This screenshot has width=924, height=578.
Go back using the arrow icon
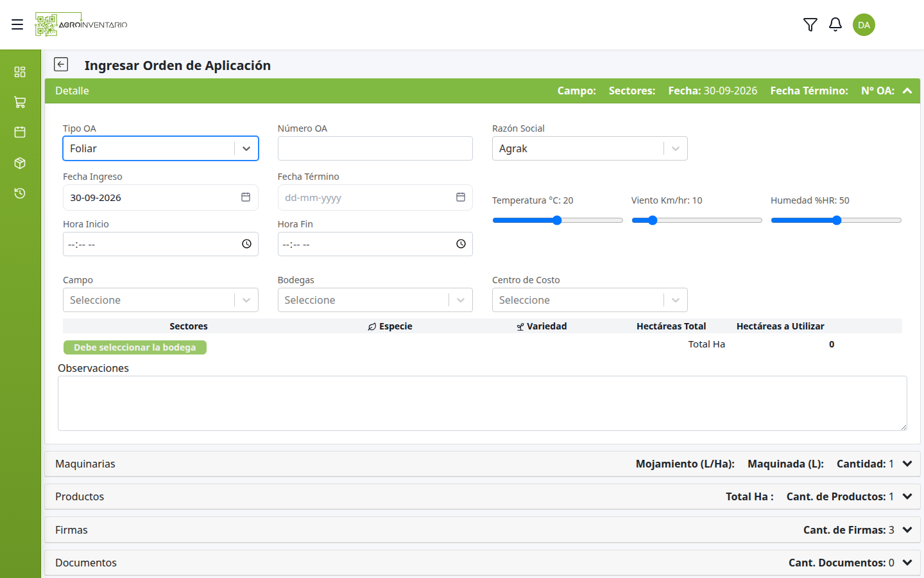point(61,64)
